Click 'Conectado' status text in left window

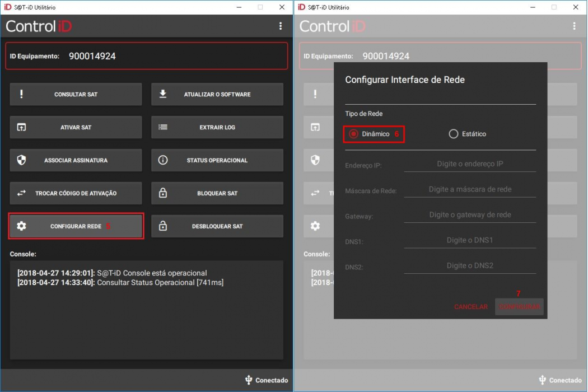[272, 380]
